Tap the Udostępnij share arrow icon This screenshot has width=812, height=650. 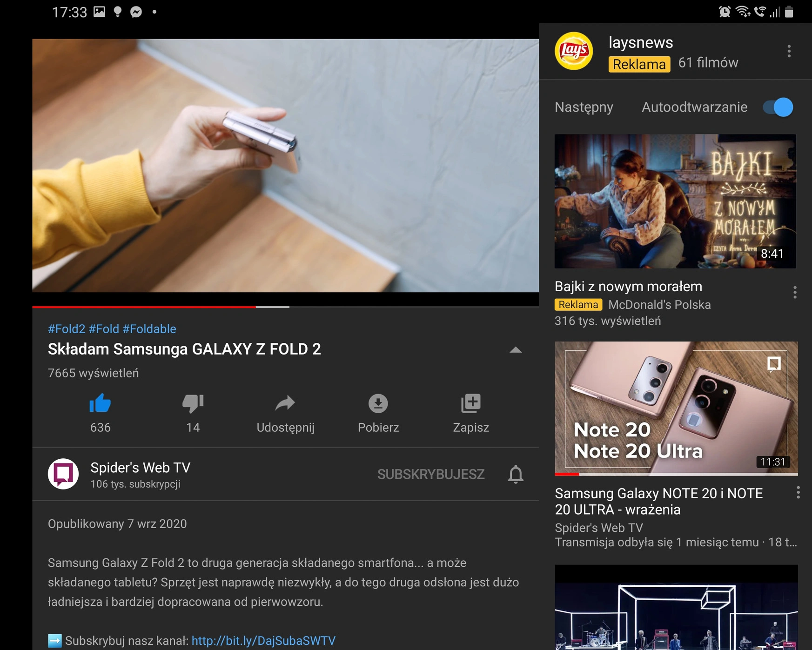pos(285,403)
